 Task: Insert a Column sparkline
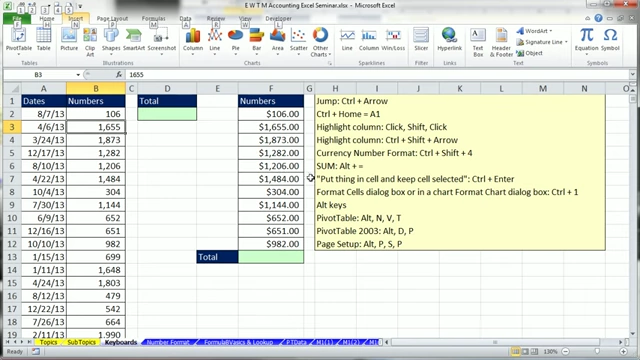(369, 40)
